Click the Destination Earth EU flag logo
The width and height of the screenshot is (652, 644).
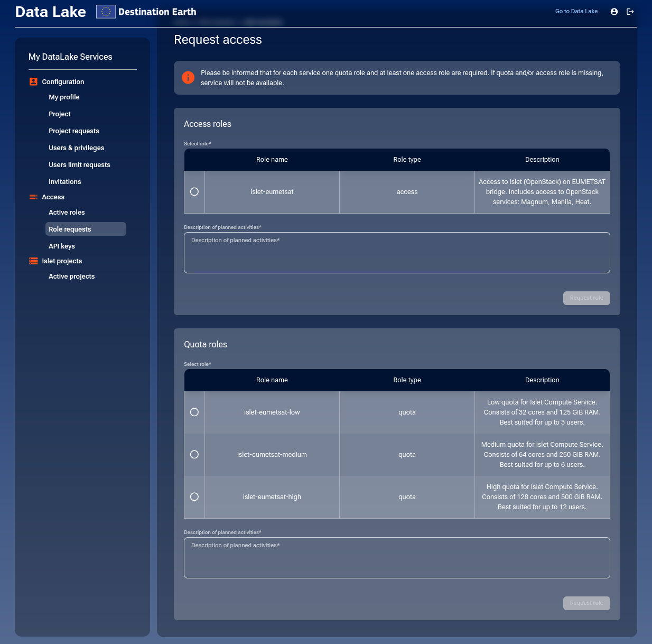pyautogui.click(x=105, y=11)
